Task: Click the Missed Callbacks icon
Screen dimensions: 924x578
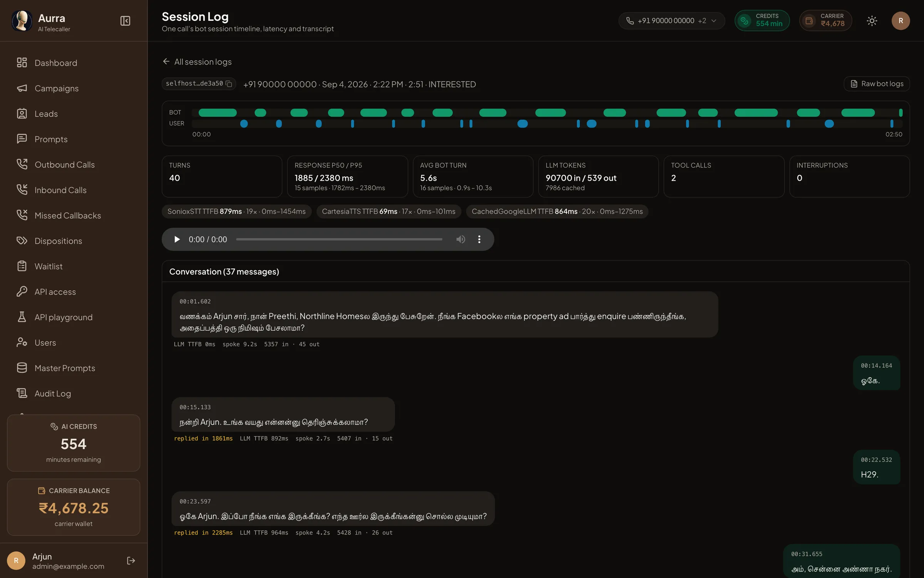Action: click(x=22, y=215)
